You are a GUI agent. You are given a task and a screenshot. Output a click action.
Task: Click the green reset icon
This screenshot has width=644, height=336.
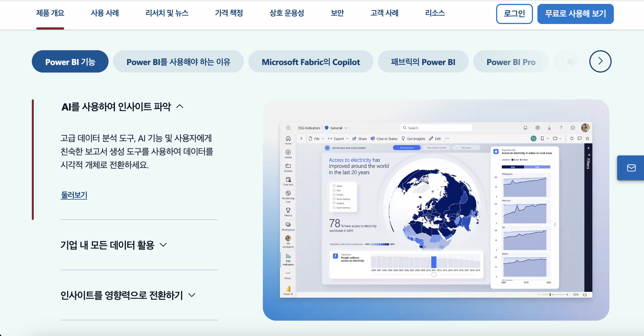click(x=534, y=138)
